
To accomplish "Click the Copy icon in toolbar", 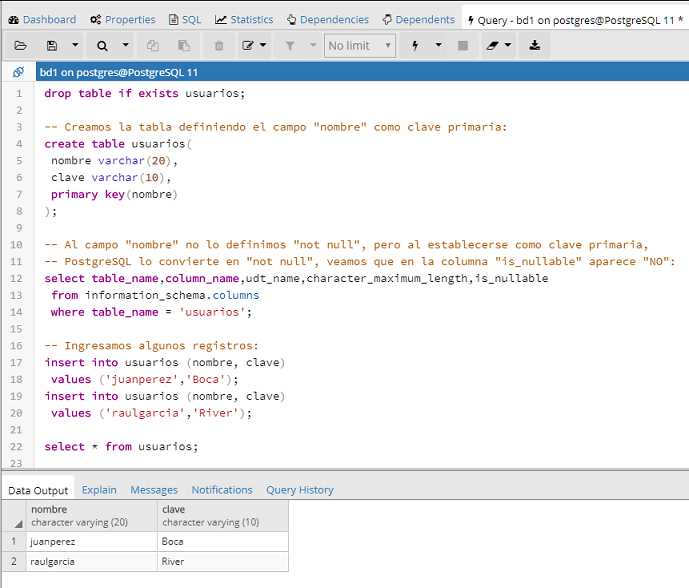I will coord(152,45).
